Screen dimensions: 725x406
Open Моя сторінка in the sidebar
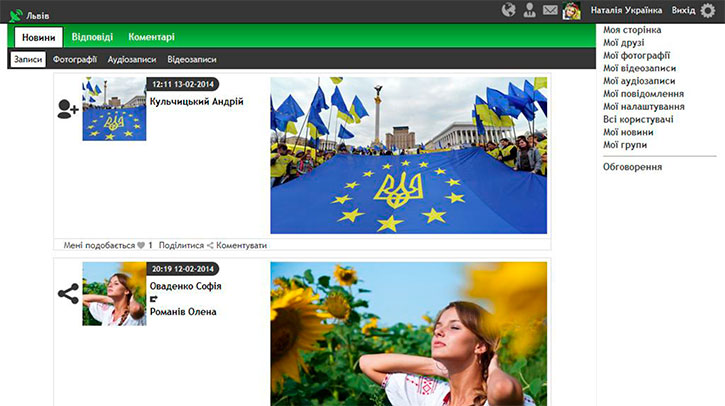[632, 30]
